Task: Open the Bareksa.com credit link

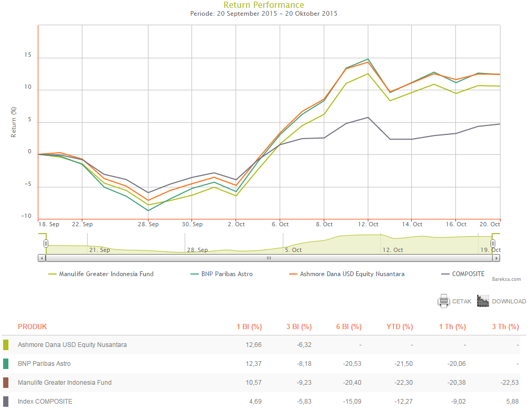Action: [506, 280]
